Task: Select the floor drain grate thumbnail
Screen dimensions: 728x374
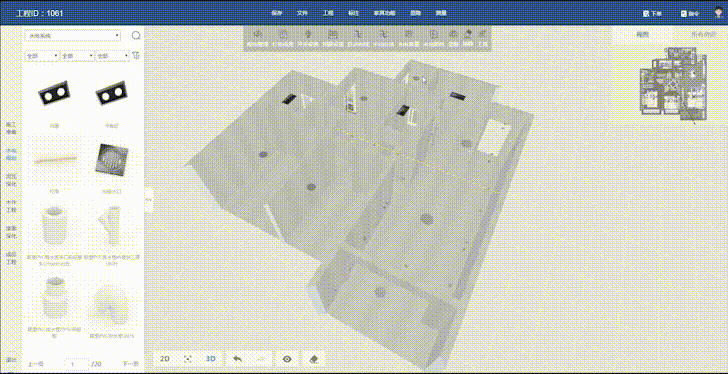Action: coord(111,159)
